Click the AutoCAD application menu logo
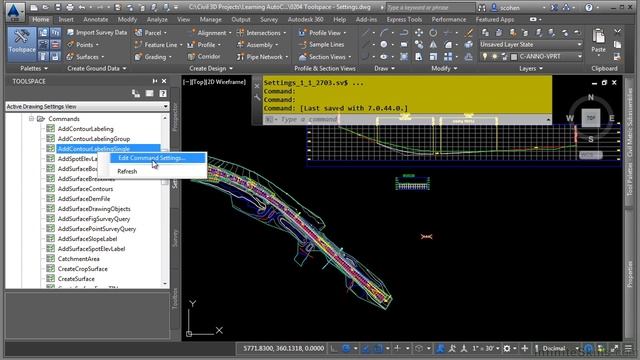 [14, 11]
